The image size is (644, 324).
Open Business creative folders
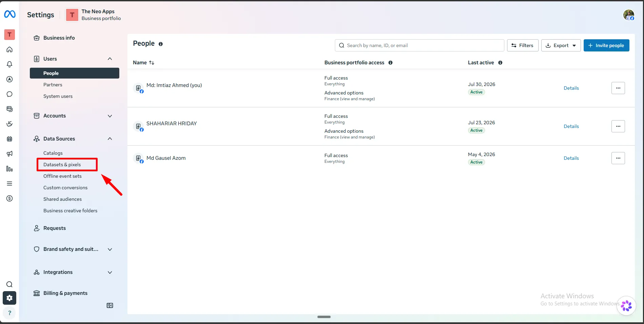(x=70, y=211)
